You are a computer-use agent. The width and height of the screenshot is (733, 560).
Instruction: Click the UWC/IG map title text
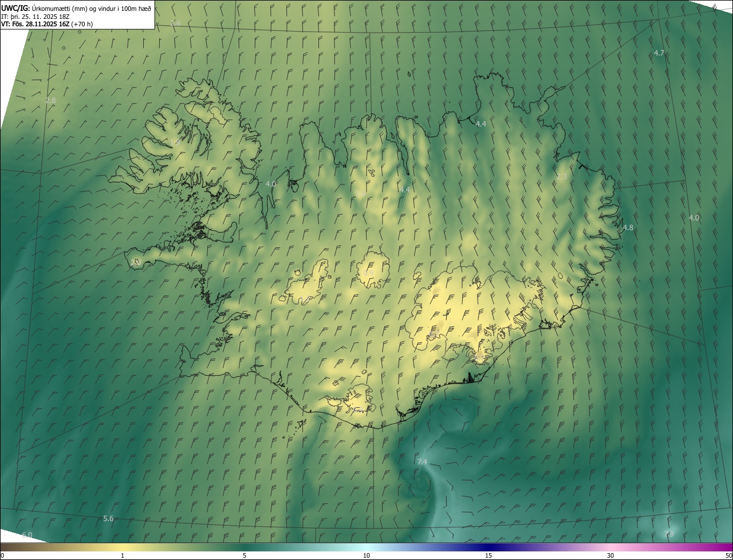click(76, 7)
